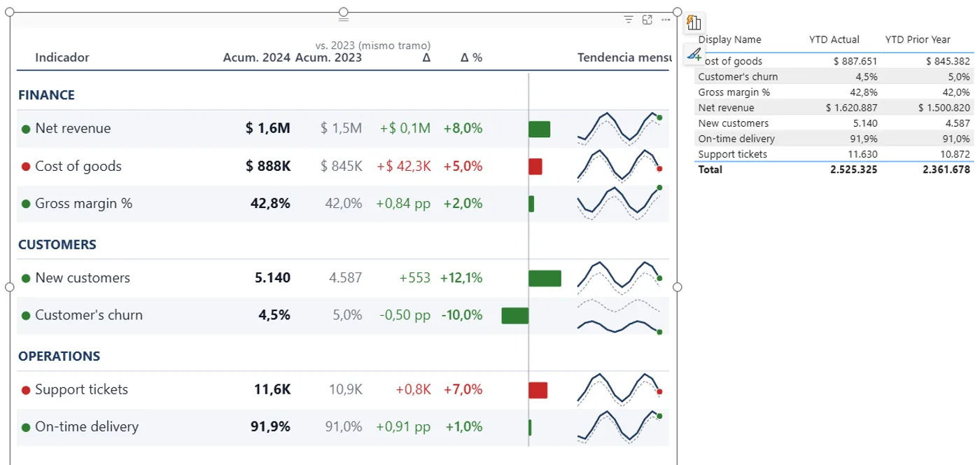
Task: Select the red status dot beside Support tickets
Action: (x=26, y=390)
